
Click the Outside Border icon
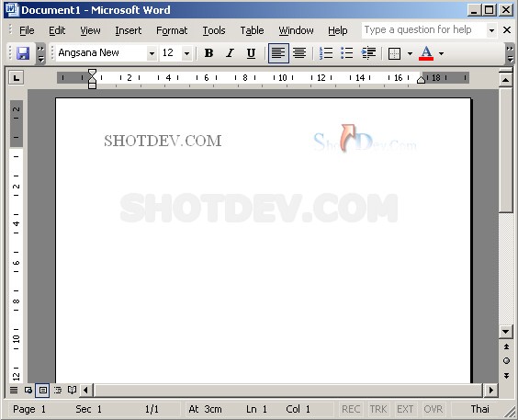coord(394,53)
